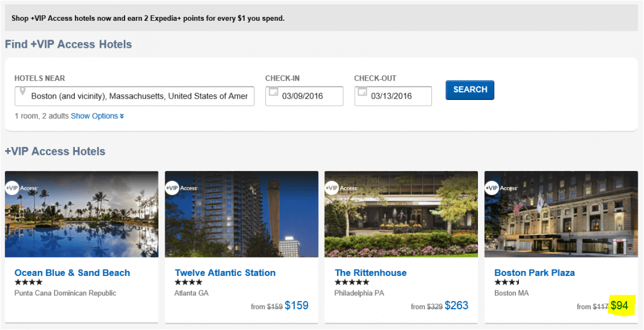Viewport: 644px width, 330px height.
Task: Click +VIP Access badge on Twelve Atlantic Station photo
Action: tap(181, 187)
